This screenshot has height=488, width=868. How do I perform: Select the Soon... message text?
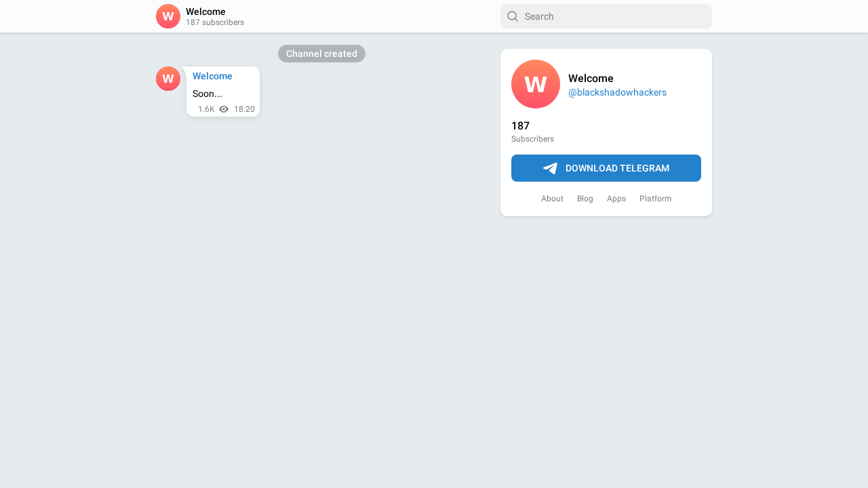point(208,94)
